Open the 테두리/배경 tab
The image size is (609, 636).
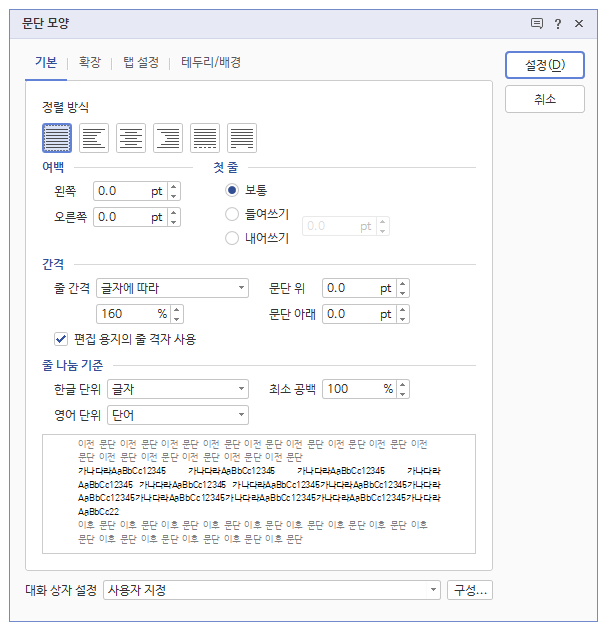pyautogui.click(x=211, y=62)
